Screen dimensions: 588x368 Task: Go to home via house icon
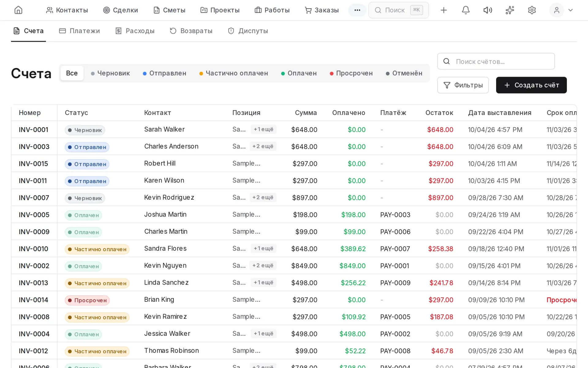click(x=18, y=10)
